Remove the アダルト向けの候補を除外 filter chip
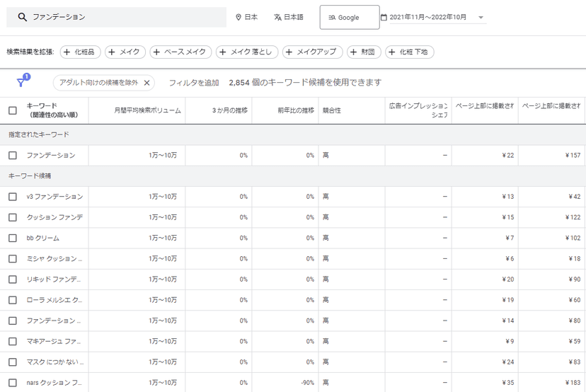 click(x=147, y=83)
